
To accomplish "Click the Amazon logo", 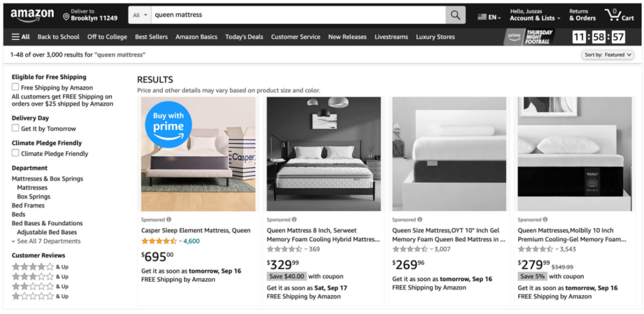I will pyautogui.click(x=32, y=15).
